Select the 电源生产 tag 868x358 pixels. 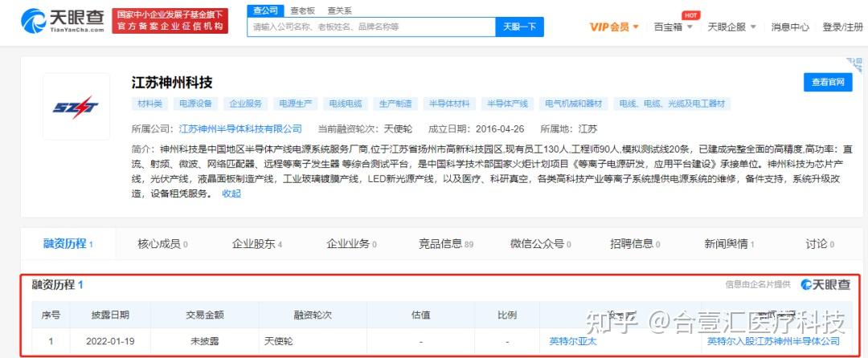(x=296, y=104)
